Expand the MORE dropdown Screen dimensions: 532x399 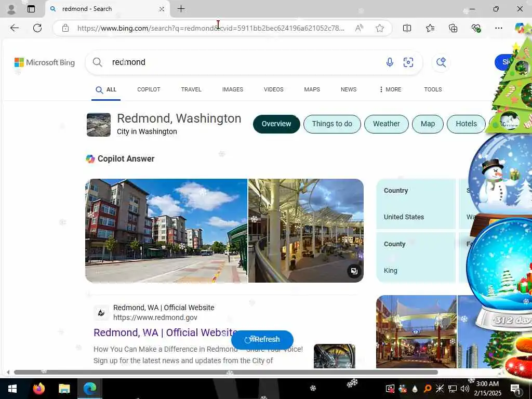coord(390,89)
